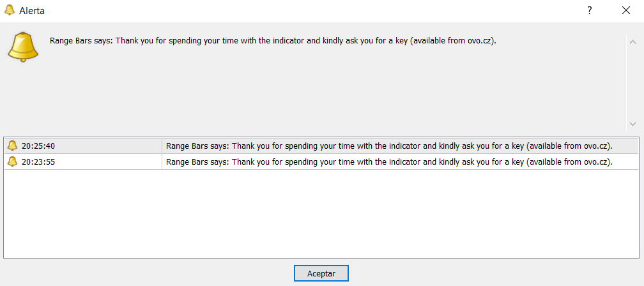The width and height of the screenshot is (644, 286).
Task: Click the "ovo.cz" text in the top message
Action: [480, 41]
